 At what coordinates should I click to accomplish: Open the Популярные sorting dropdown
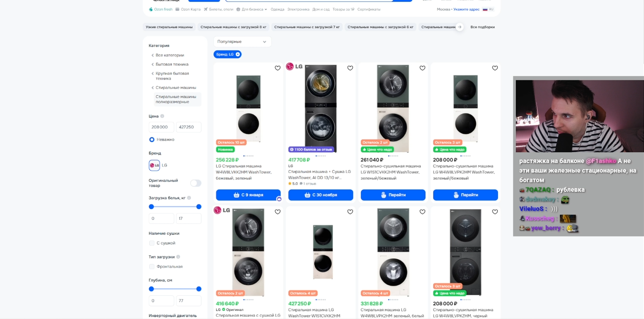(x=242, y=42)
